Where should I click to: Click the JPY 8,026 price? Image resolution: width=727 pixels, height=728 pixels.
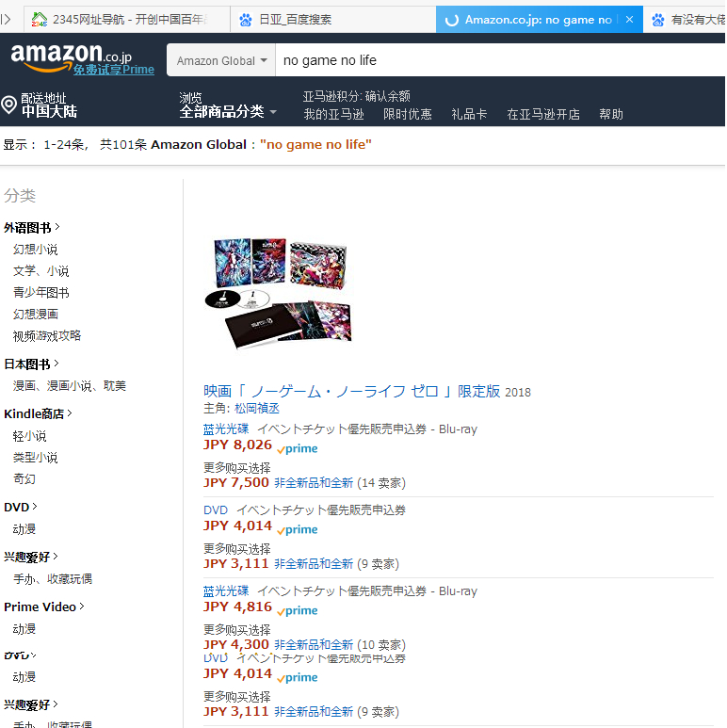point(237,445)
